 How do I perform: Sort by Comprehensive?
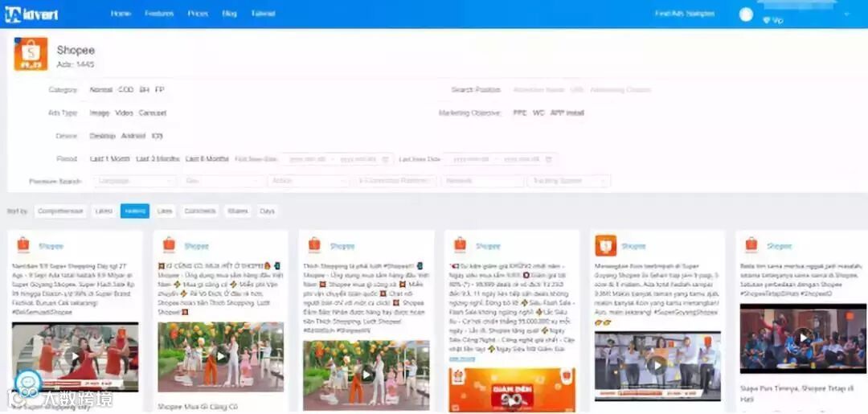pyautogui.click(x=60, y=211)
